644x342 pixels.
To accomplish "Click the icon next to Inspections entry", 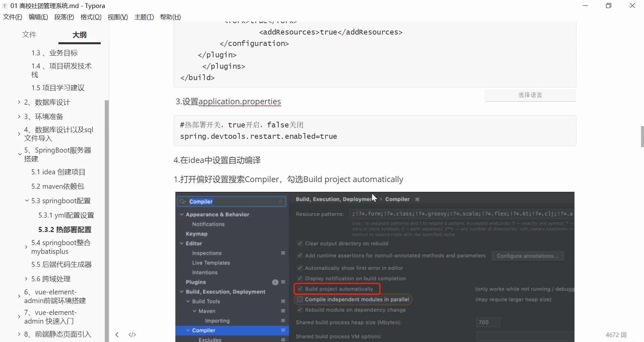I will (x=283, y=253).
